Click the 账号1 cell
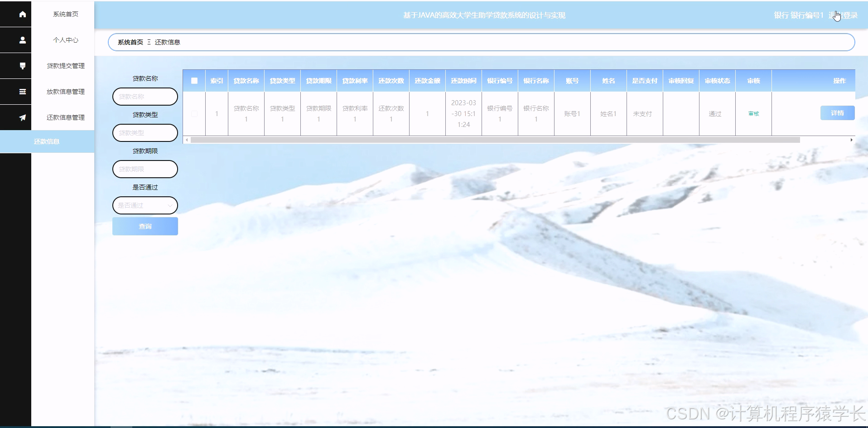 [572, 114]
